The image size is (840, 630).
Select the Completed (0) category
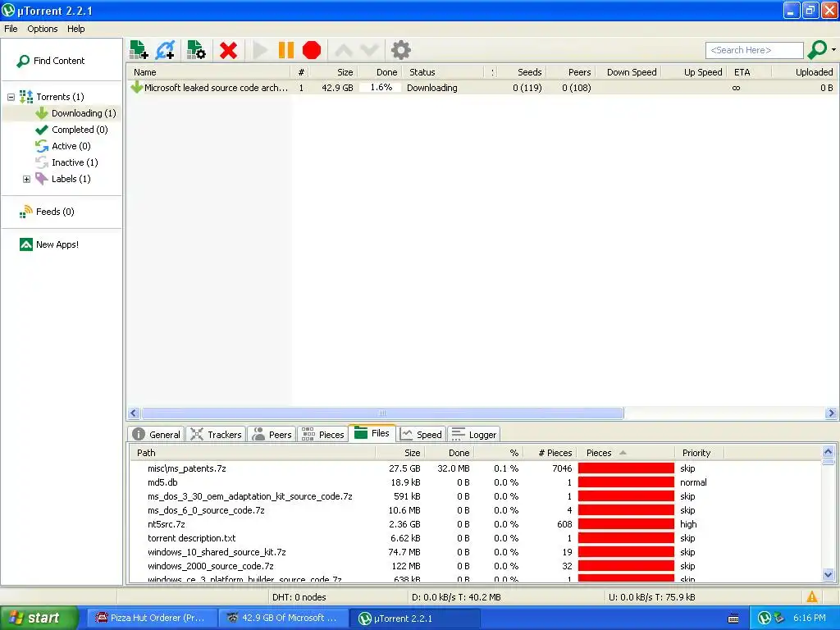tap(80, 130)
